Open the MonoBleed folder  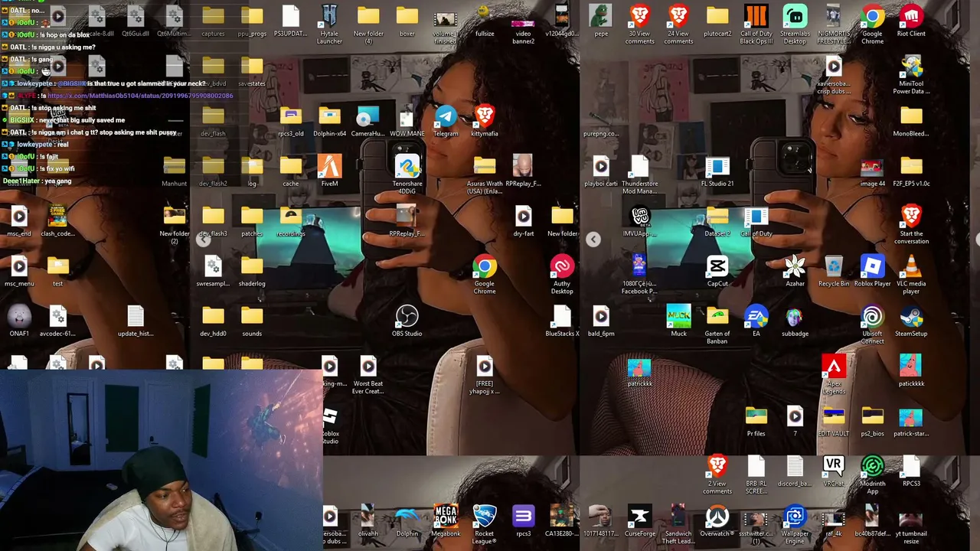point(910,122)
